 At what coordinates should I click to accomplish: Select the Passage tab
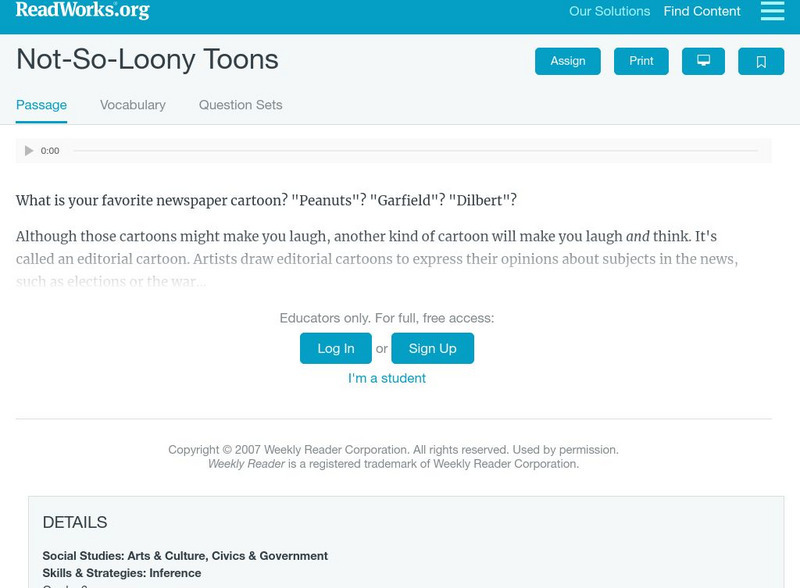pyautogui.click(x=41, y=105)
